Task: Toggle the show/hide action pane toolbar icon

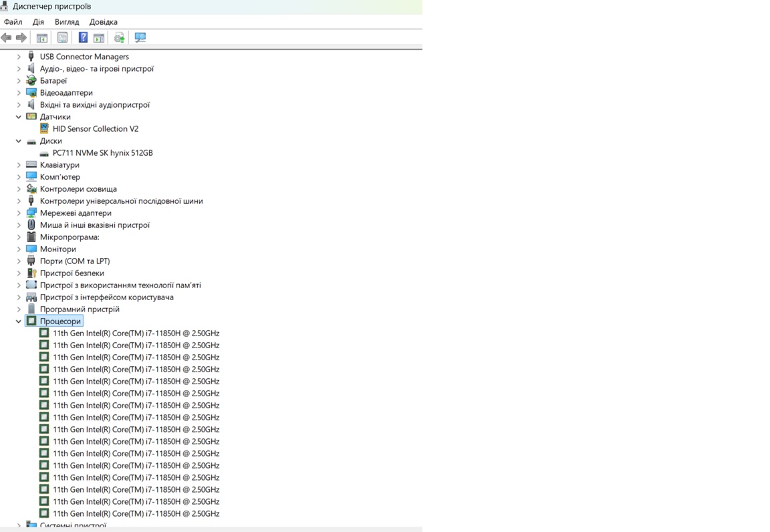Action: 99,37
